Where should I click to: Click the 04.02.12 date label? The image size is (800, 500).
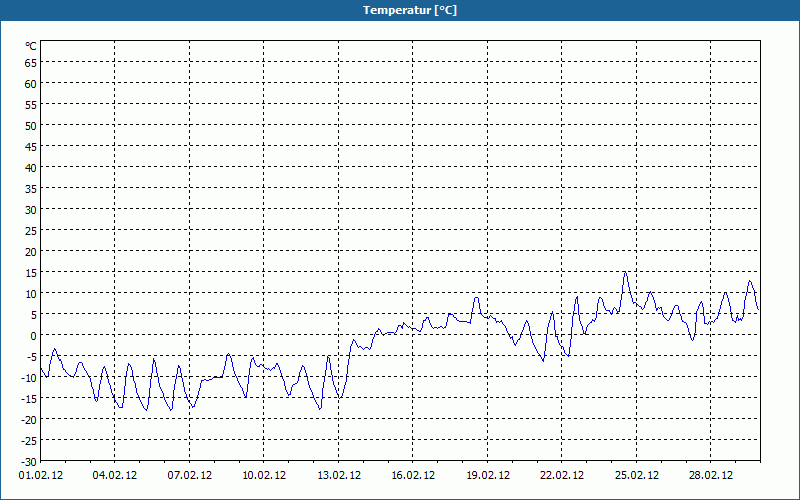[115, 476]
